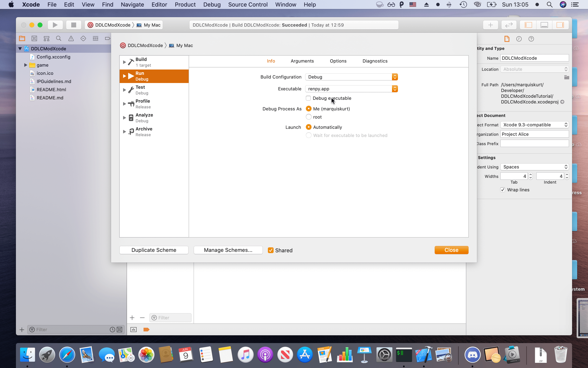588x368 pixels.
Task: Open the Product menu
Action: point(185,5)
